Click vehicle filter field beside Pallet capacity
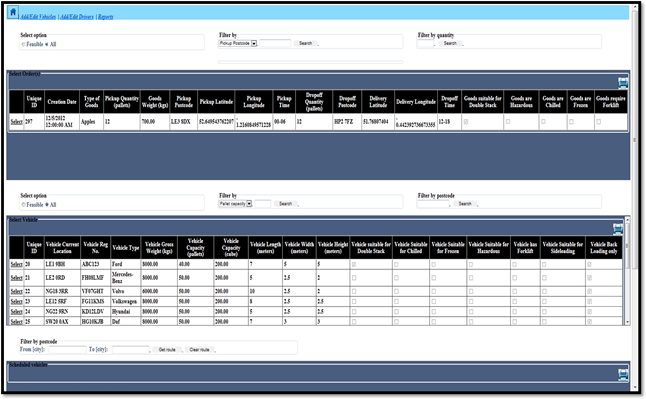The width and height of the screenshot is (646, 399). [x=263, y=204]
